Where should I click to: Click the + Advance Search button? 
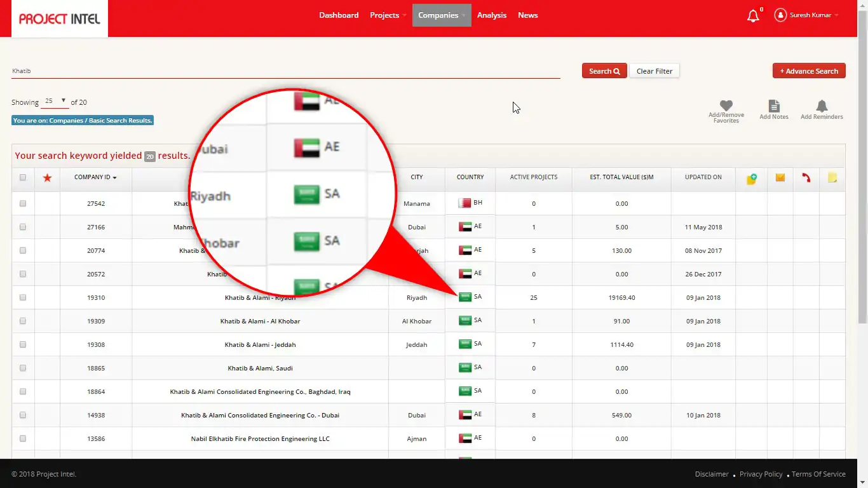point(809,71)
